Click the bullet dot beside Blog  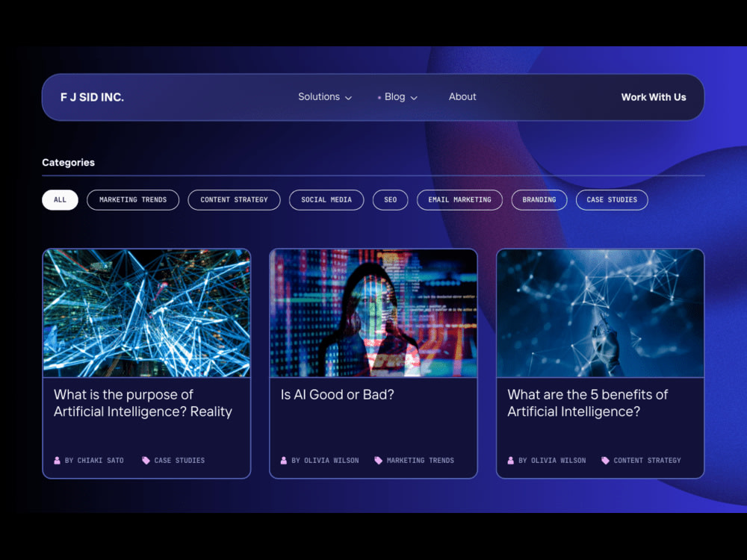[379, 97]
